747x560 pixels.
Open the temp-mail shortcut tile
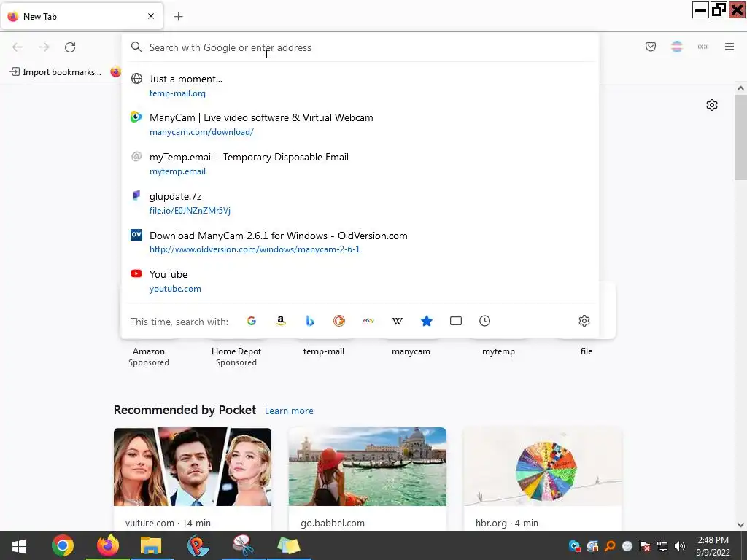323,351
